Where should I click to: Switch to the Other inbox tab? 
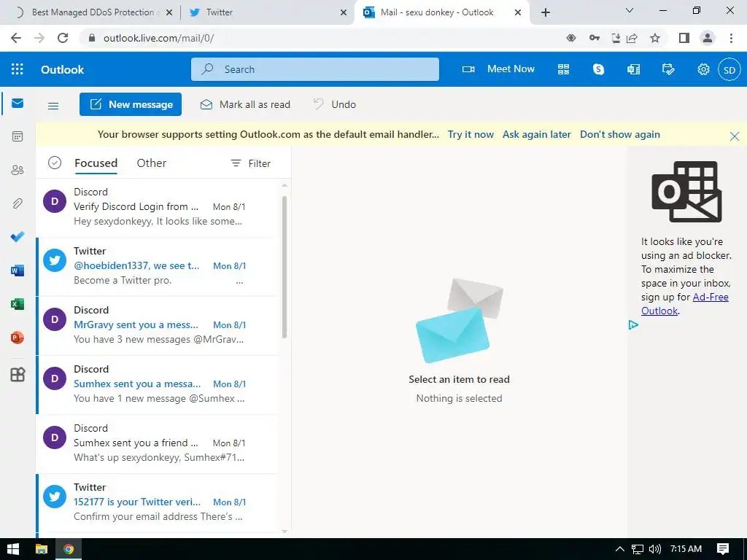[152, 163]
